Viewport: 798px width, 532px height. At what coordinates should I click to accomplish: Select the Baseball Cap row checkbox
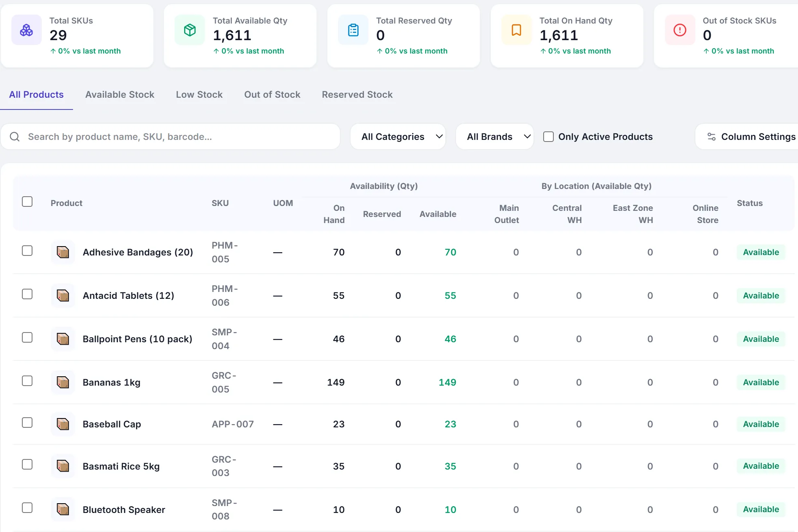(27, 423)
